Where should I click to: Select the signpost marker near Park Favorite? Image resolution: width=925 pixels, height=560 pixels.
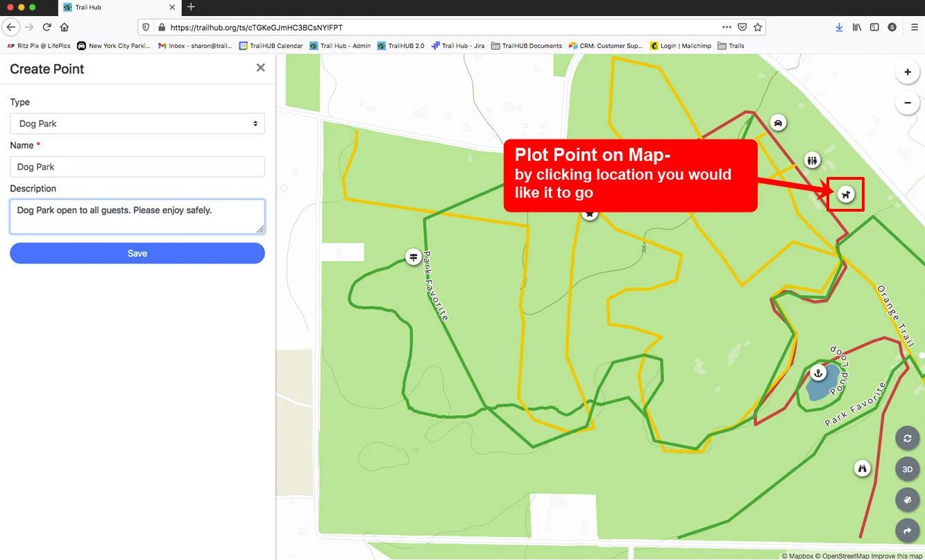tap(414, 257)
